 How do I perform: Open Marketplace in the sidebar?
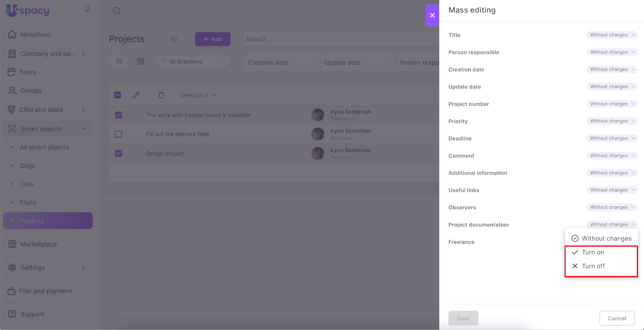[x=39, y=244]
